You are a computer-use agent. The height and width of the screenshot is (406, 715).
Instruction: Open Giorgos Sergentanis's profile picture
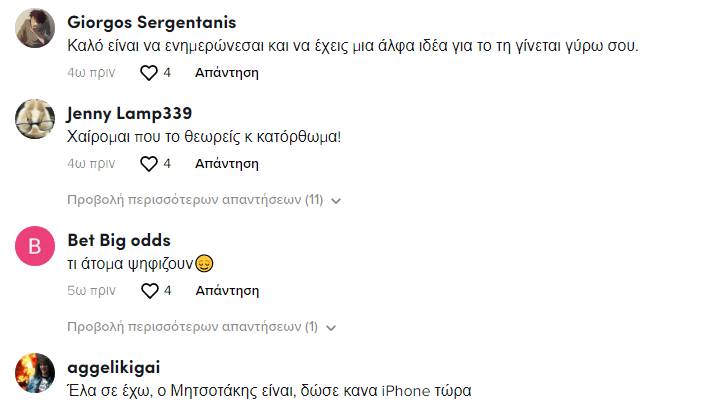pyautogui.click(x=36, y=28)
